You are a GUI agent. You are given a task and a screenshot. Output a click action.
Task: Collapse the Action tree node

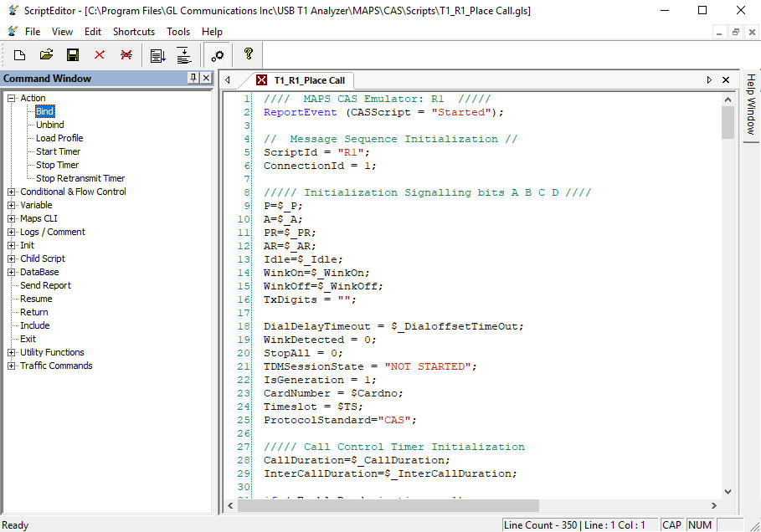[x=12, y=98]
